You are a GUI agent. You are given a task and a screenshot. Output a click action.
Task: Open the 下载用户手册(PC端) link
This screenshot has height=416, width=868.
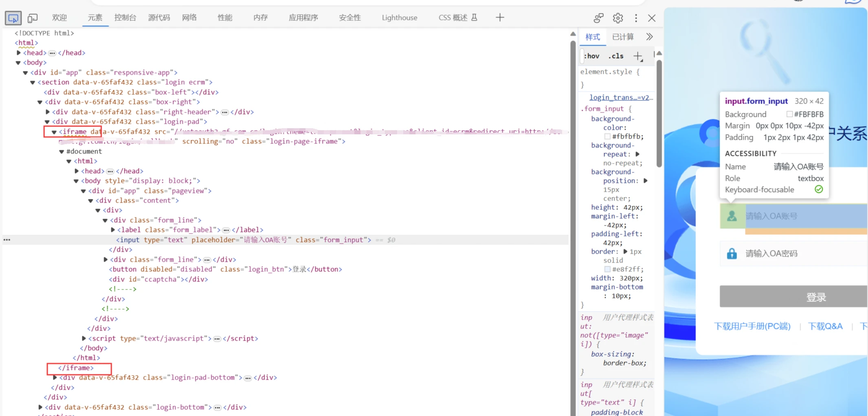click(752, 326)
